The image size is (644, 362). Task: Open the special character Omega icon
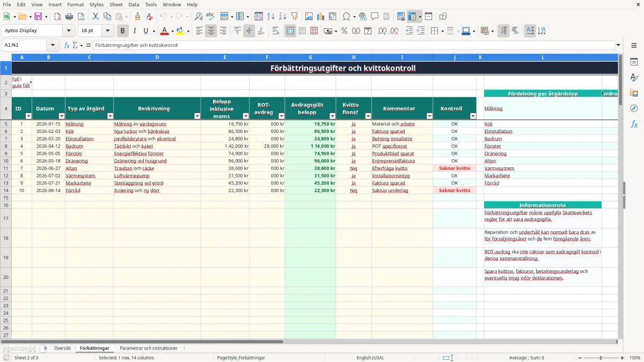(x=346, y=17)
